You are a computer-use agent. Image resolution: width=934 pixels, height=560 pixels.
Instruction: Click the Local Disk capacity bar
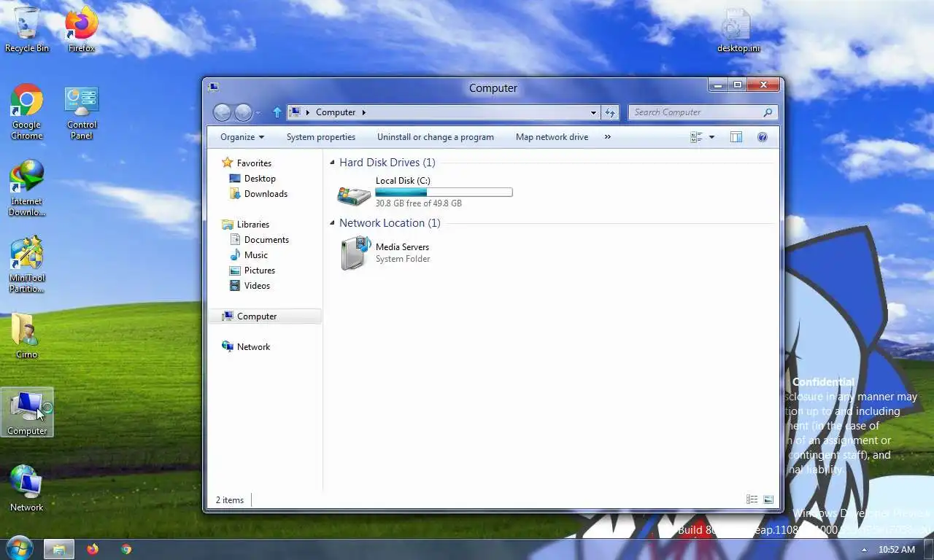(x=444, y=192)
